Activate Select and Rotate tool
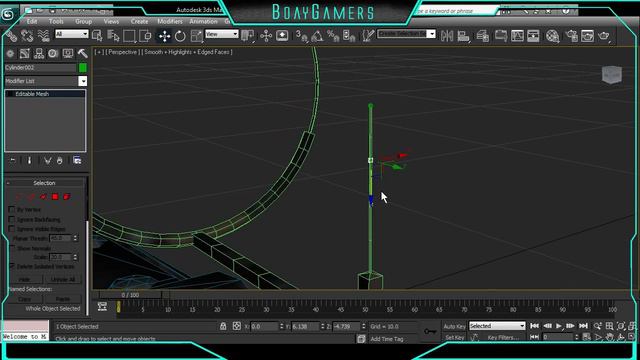The image size is (640, 360). coord(180,36)
